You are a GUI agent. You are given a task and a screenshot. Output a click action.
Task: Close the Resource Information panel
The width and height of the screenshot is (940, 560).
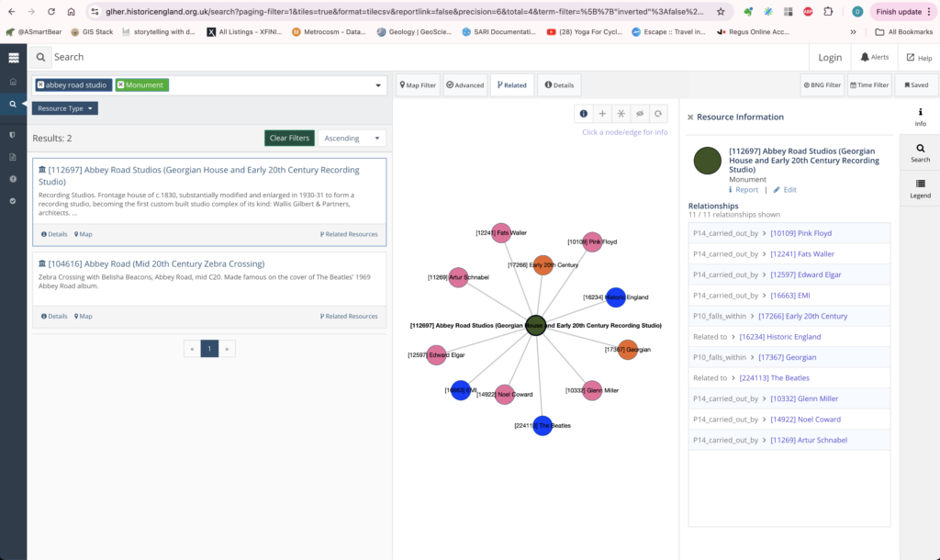point(690,118)
